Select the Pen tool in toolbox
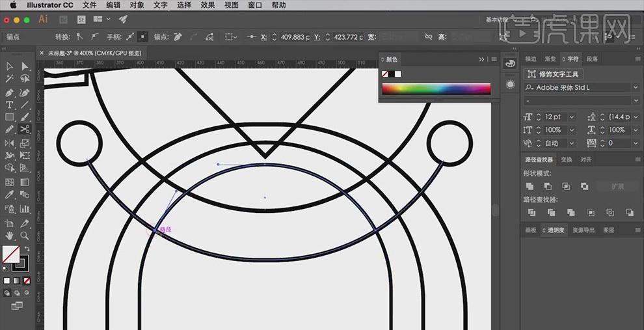 click(x=10, y=93)
